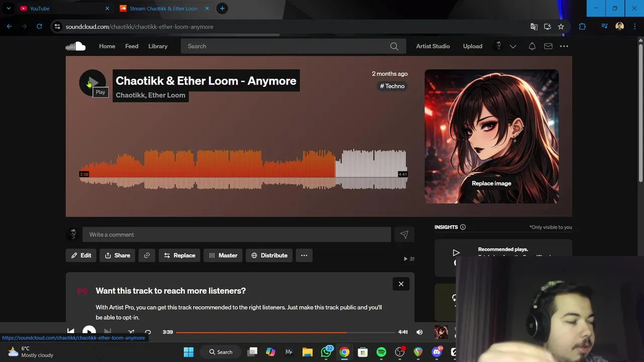Viewport: 644px width, 362px height.
Task: Close the YouTube tab
Action: (107, 9)
